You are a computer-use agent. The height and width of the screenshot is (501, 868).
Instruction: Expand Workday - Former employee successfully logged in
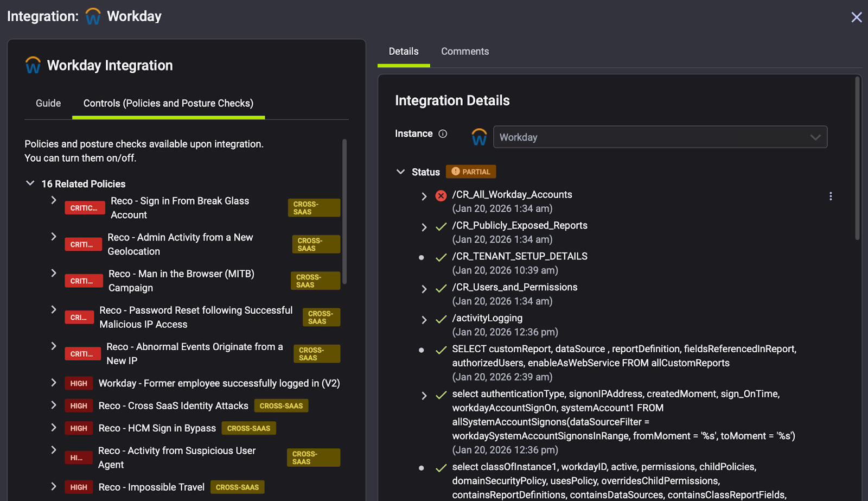(x=54, y=383)
